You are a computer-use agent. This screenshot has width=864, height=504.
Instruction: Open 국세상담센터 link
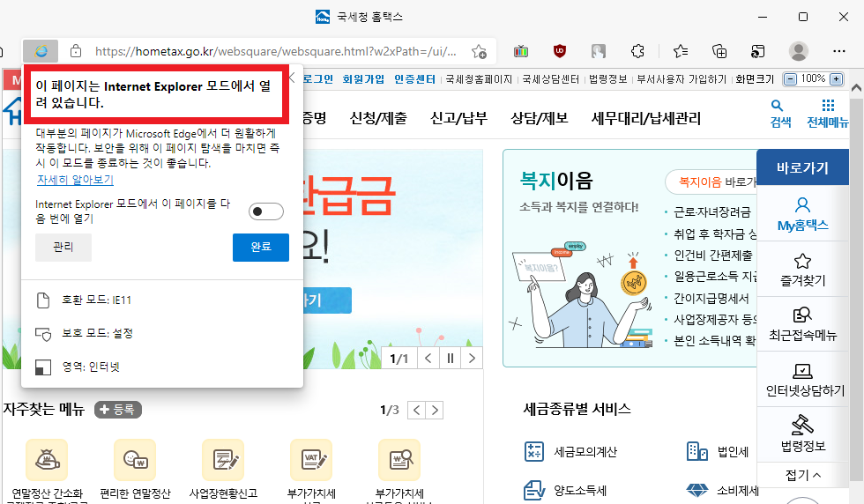(x=550, y=78)
